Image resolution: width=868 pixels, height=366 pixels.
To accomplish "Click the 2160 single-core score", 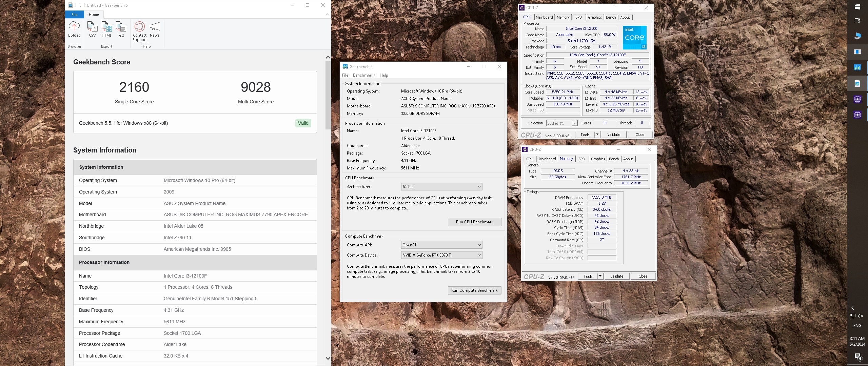I will [x=134, y=87].
